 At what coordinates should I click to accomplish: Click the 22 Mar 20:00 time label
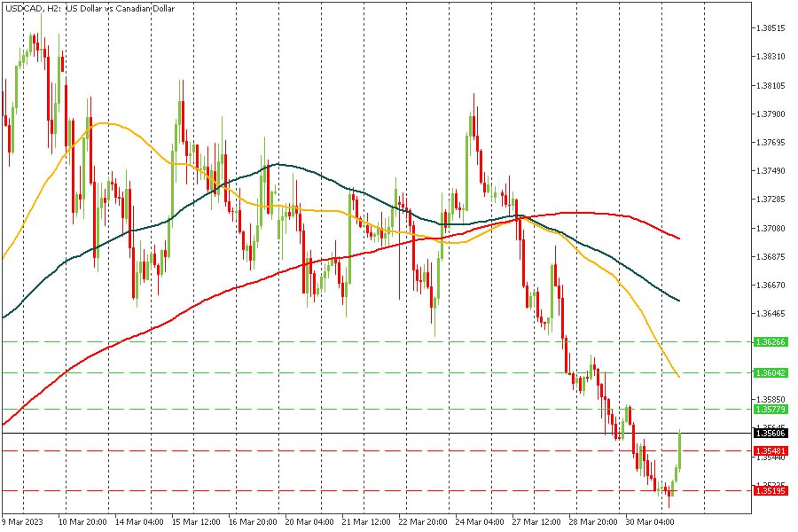pyautogui.click(x=424, y=522)
